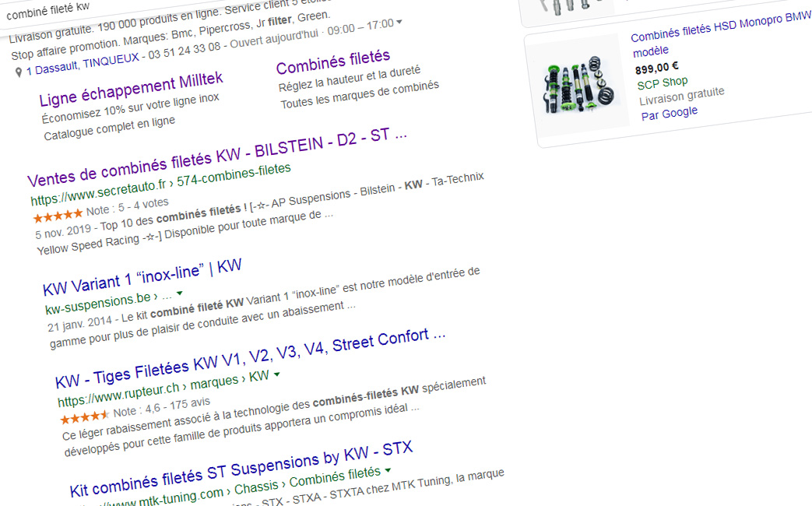Viewport: 812px width, 506px height.
Task: Click Réglez la hauteur et la dureté
Action: [x=350, y=78]
